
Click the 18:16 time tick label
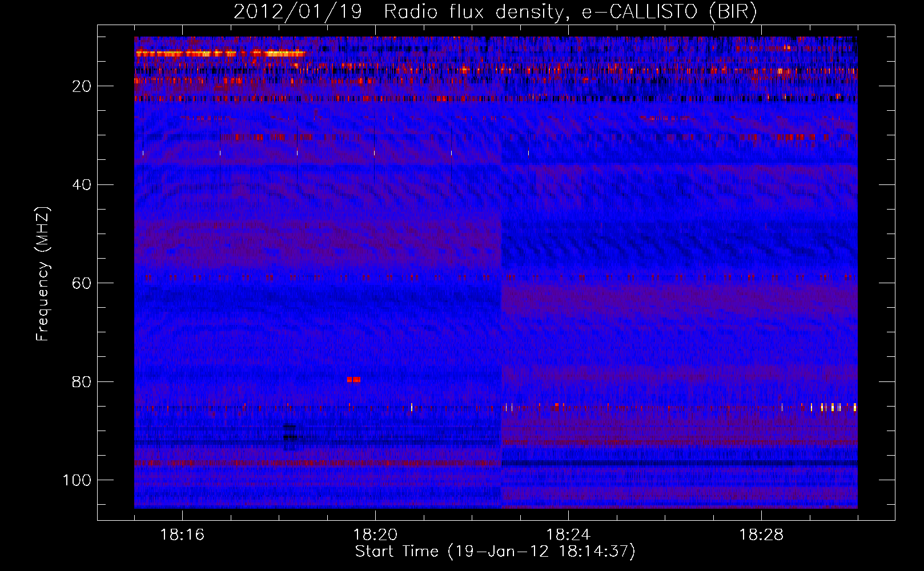pos(182,535)
